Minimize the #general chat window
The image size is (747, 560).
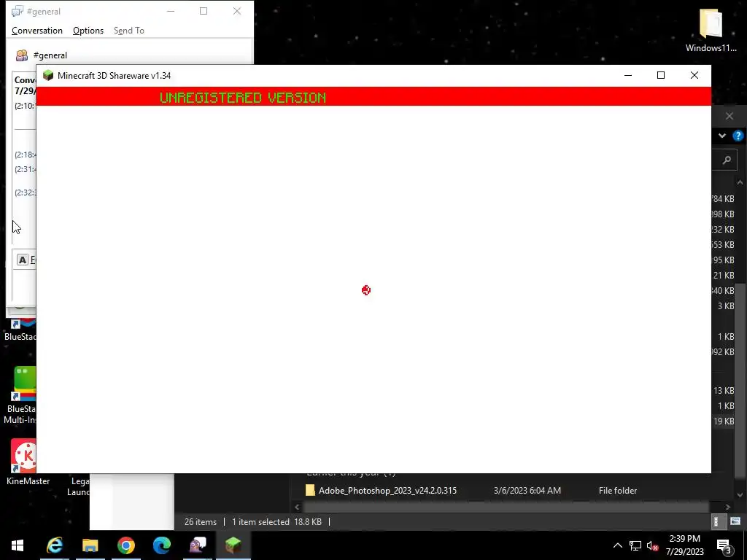point(171,11)
